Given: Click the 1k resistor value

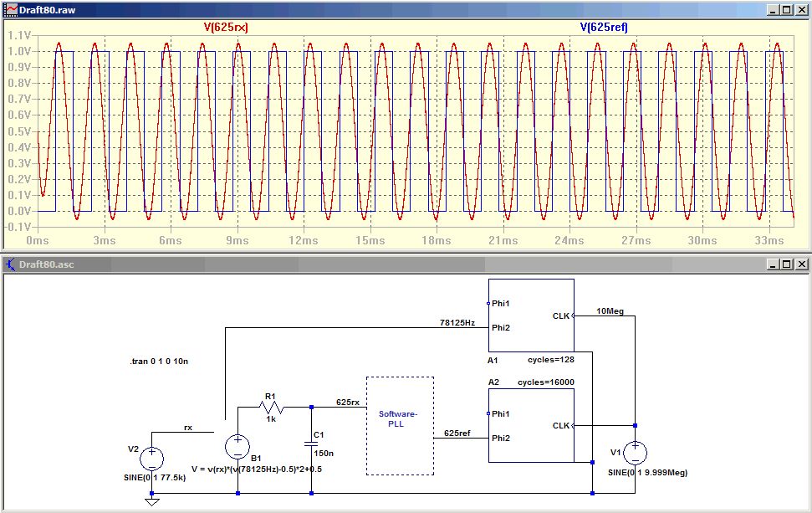Looking at the screenshot, I should [271, 418].
